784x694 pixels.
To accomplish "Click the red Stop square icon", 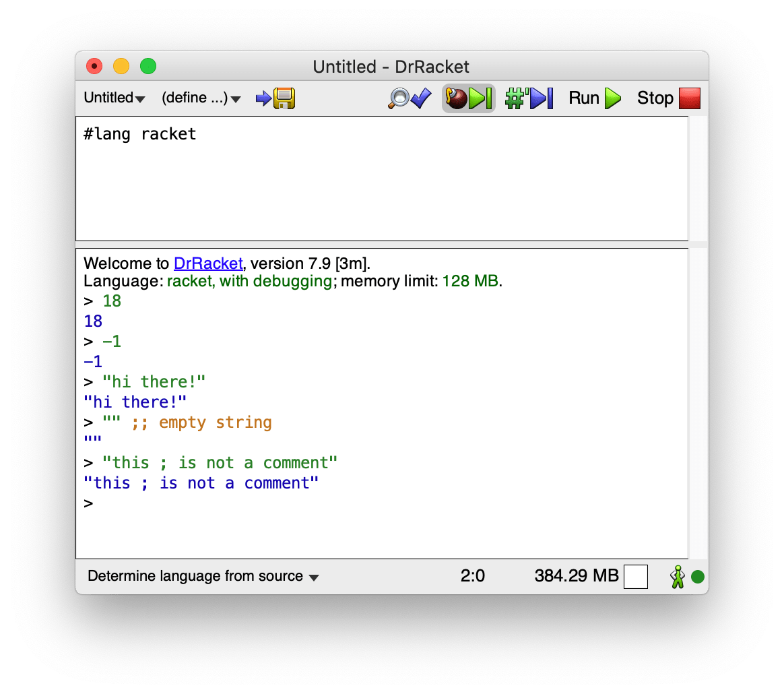I will coord(689,98).
